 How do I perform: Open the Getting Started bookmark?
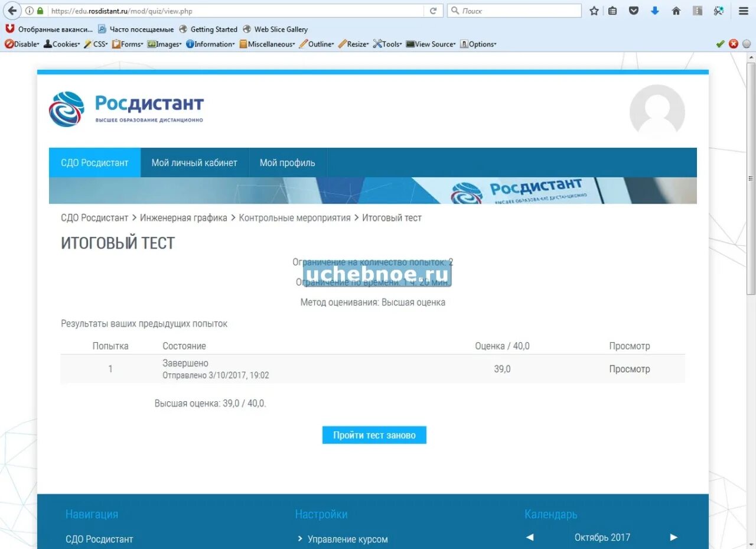[208, 29]
